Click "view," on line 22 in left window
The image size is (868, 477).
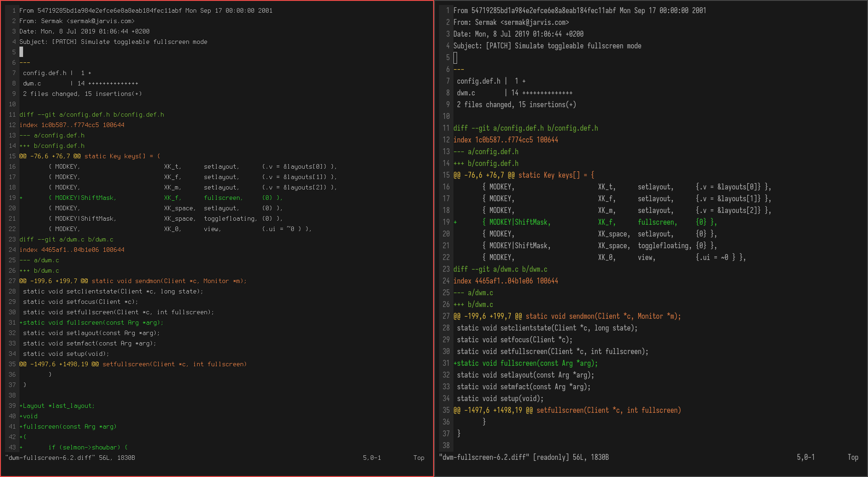click(x=212, y=229)
